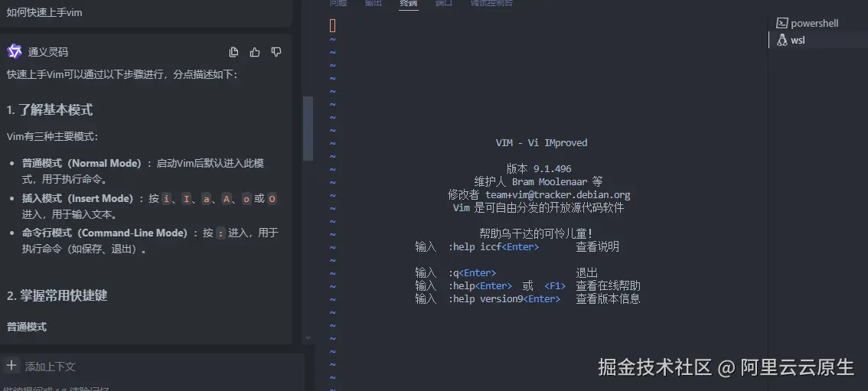Click the uppercase I inline code key
Viewport: 868px width, 391px height.
pyautogui.click(x=187, y=198)
